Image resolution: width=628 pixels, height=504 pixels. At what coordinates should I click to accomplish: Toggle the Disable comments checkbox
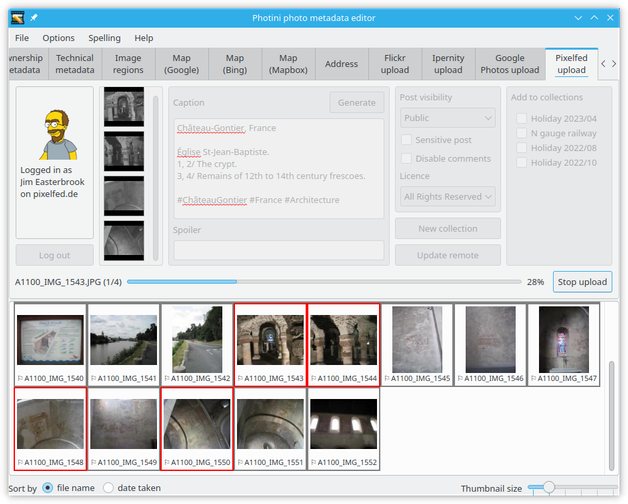click(406, 159)
